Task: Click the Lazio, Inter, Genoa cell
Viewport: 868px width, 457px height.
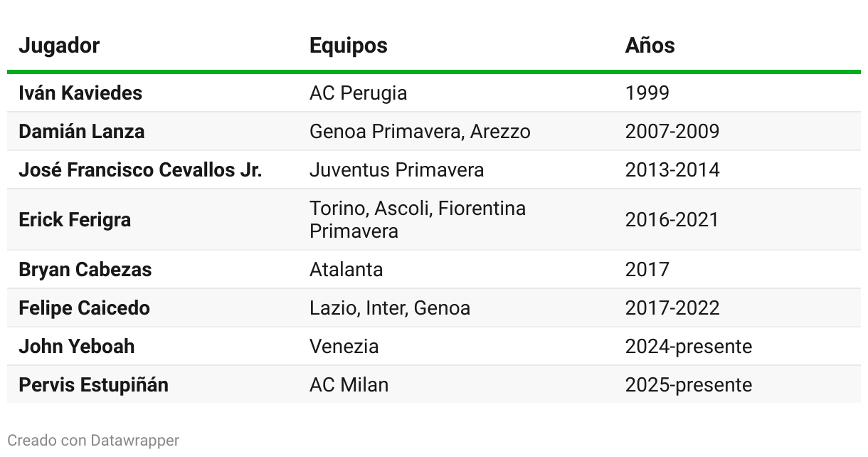Action: (x=390, y=308)
